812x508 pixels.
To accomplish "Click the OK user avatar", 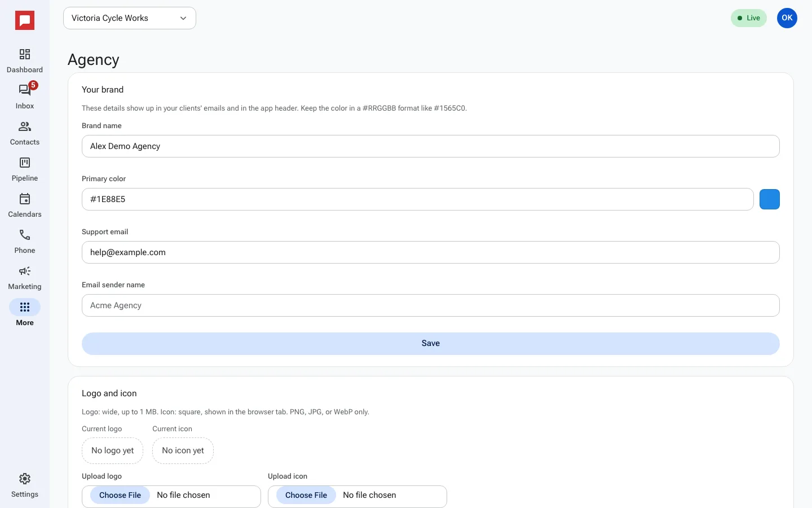I will 787,18.
